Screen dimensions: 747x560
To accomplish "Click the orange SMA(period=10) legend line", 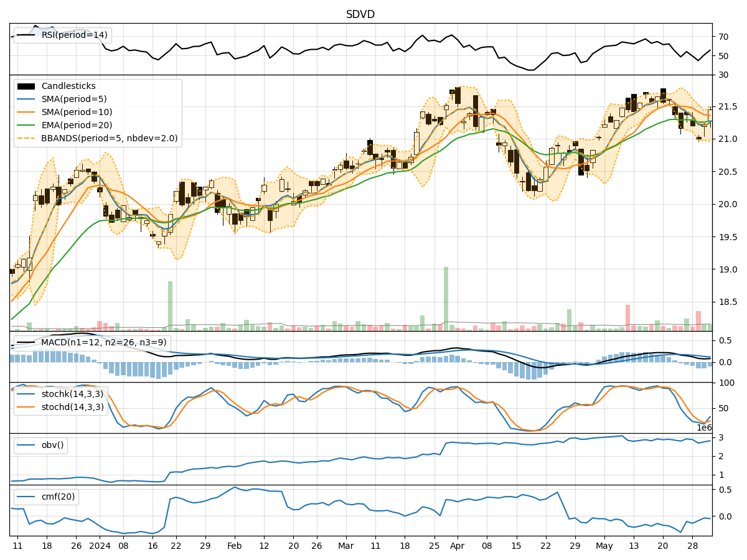I will pyautogui.click(x=26, y=113).
